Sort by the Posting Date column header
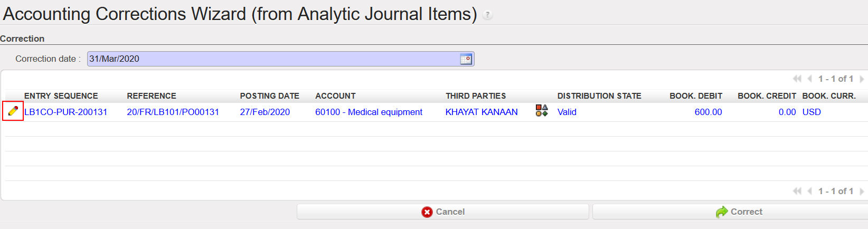Viewport: 868px width, 229px height. 269,96
